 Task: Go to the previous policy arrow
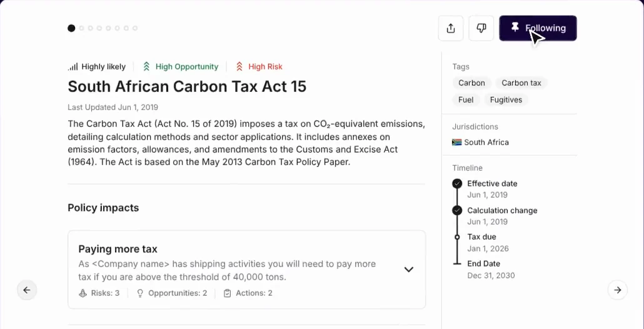tap(27, 290)
